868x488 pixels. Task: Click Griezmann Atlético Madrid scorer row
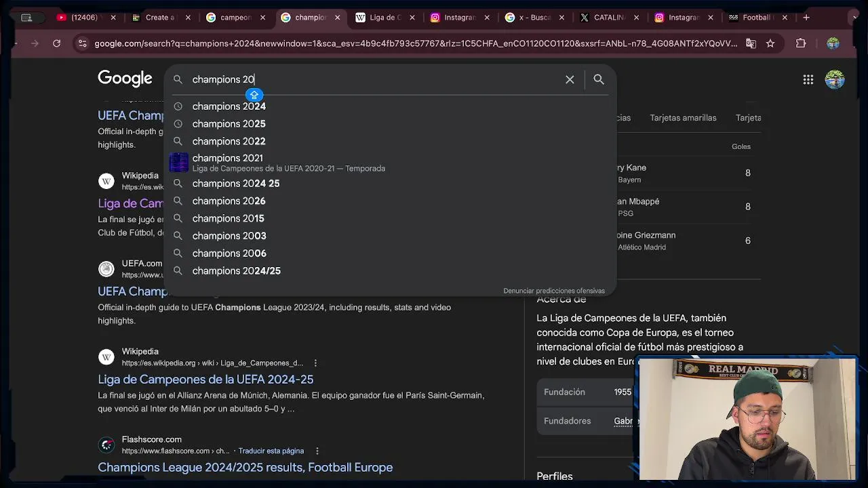coord(685,241)
